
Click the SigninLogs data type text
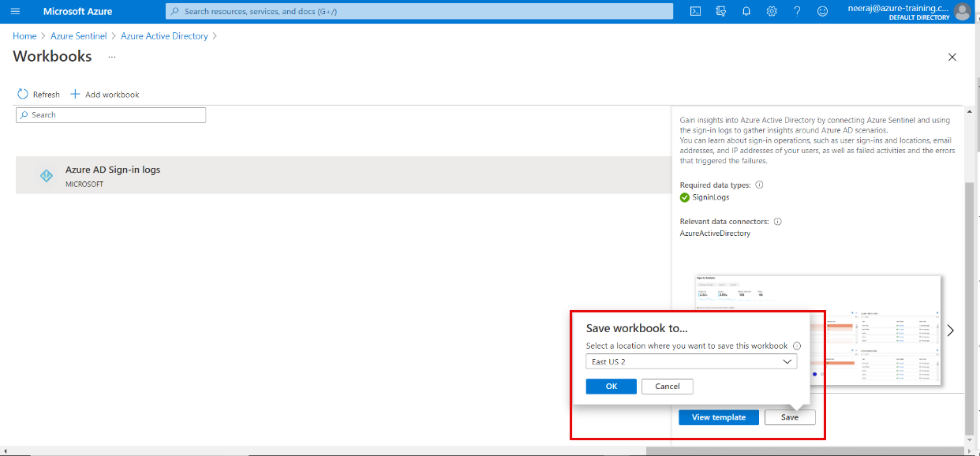pyautogui.click(x=710, y=197)
